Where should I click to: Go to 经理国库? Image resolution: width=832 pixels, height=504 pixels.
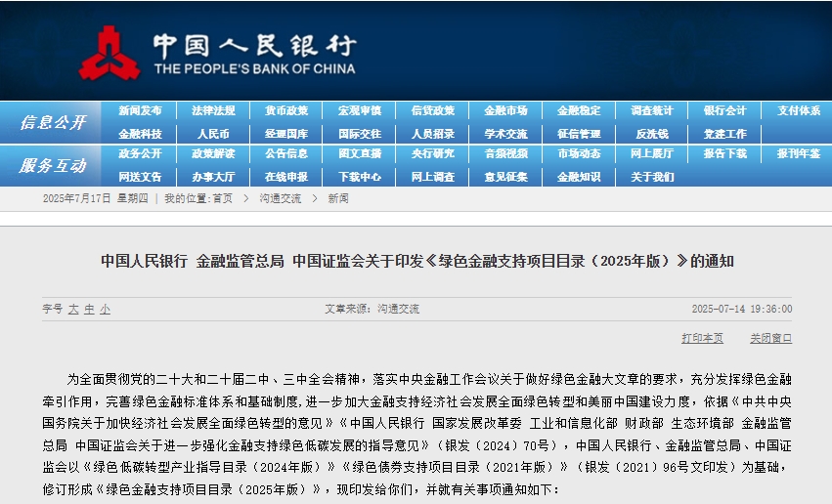286,134
